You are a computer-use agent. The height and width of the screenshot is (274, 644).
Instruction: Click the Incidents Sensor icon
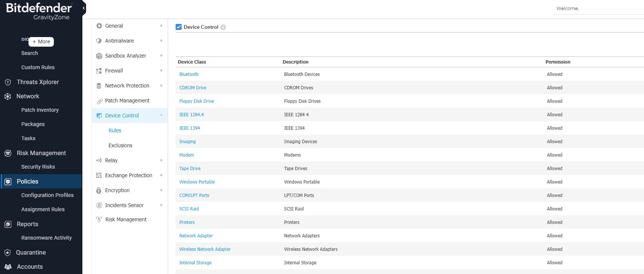coord(99,205)
